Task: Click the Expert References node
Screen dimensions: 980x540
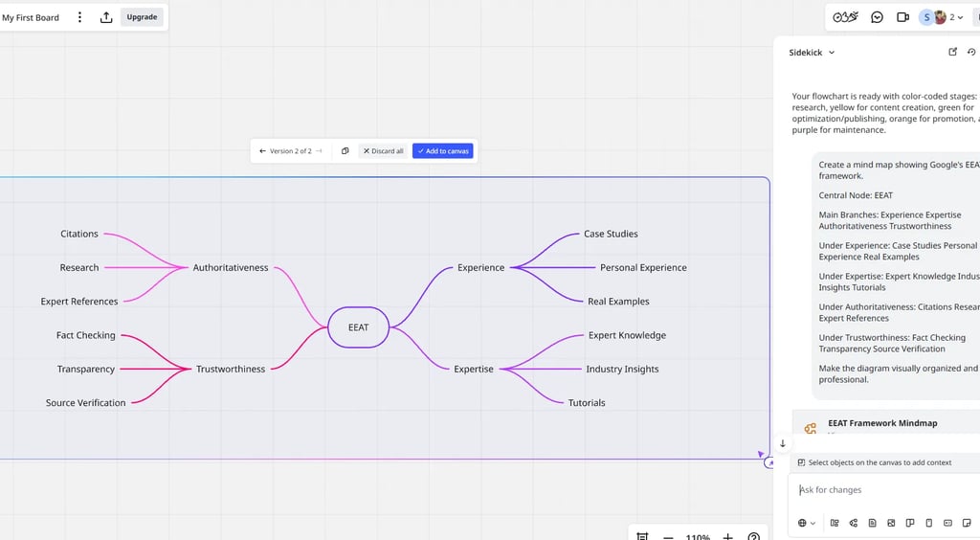Action: (x=79, y=302)
